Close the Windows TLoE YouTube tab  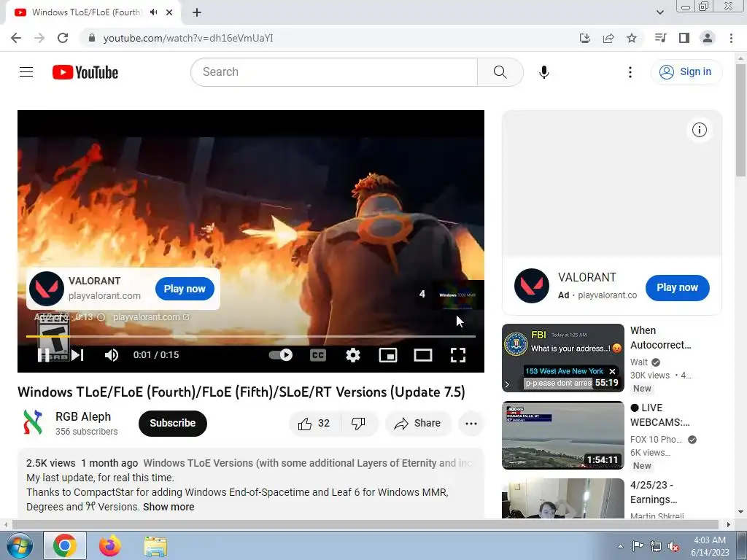coord(169,12)
